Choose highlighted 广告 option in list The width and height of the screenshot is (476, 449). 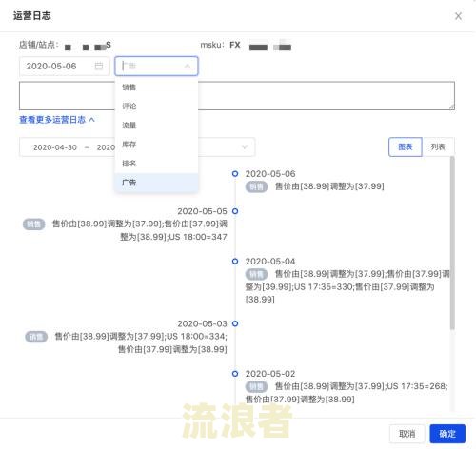coord(156,183)
